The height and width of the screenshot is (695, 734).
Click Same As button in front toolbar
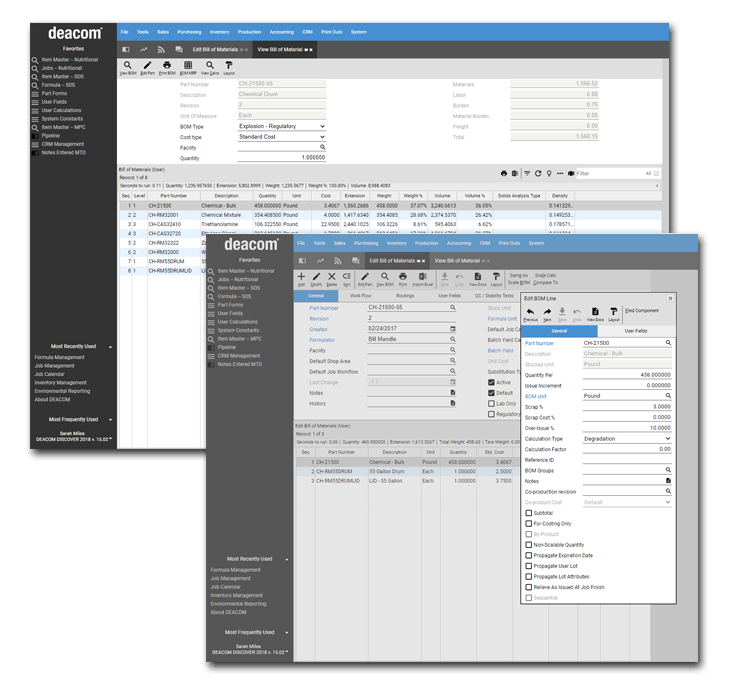point(519,275)
